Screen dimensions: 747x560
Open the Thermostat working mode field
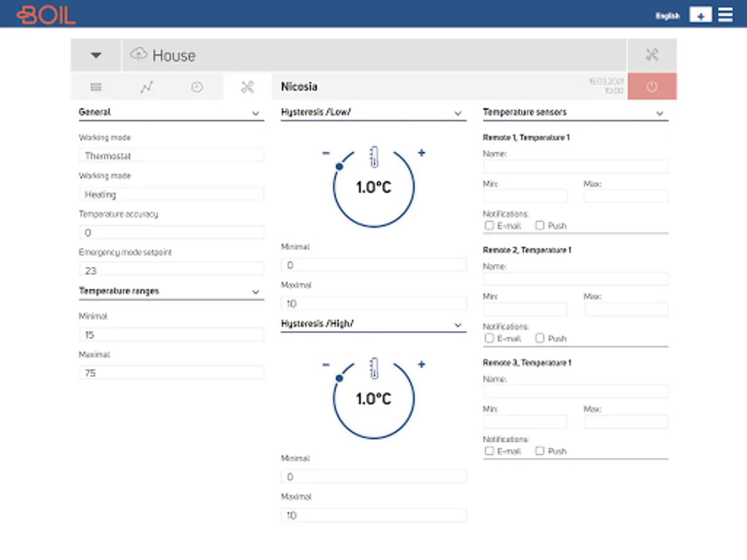[x=171, y=156]
